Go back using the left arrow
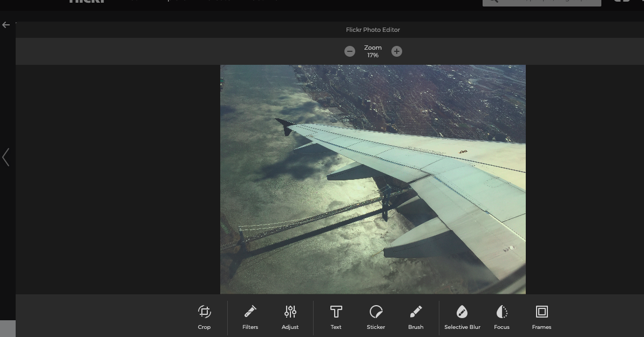Image resolution: width=644 pixels, height=337 pixels. (x=6, y=25)
